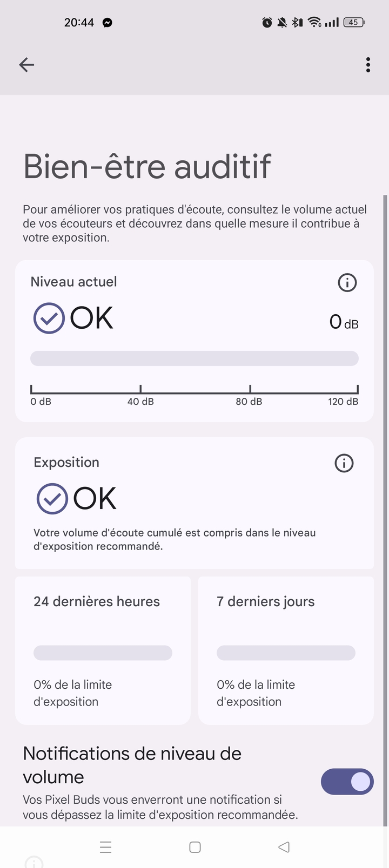
Task: Tap the back arrow icon
Action: [26, 65]
